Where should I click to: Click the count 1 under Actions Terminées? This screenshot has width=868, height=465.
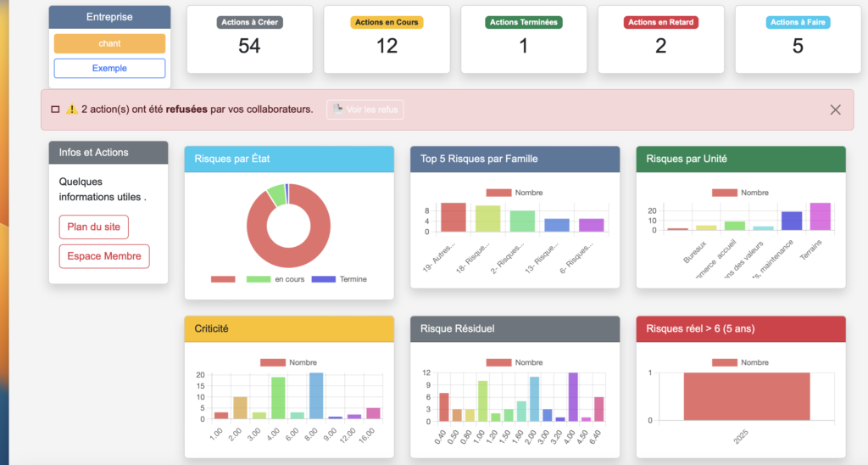(x=524, y=46)
